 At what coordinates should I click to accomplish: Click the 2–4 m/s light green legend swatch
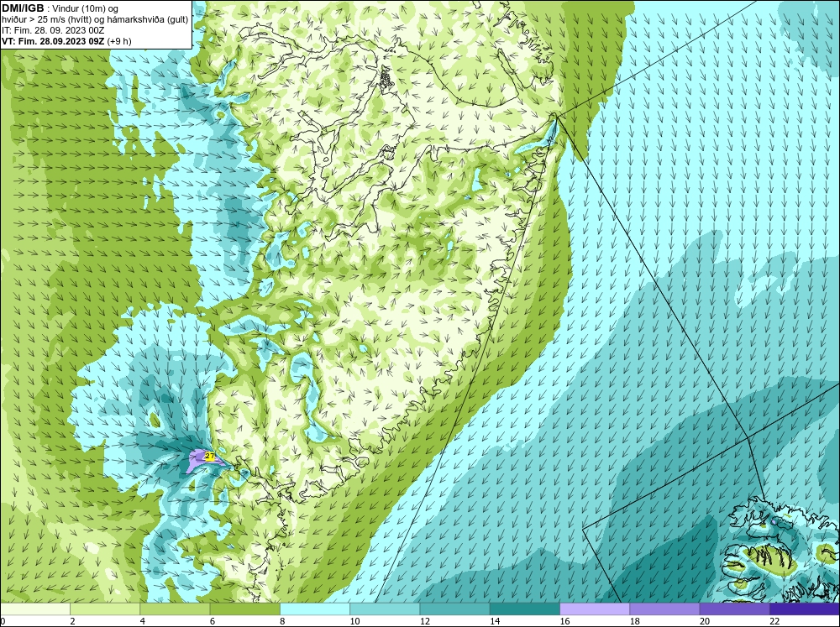[105, 609]
